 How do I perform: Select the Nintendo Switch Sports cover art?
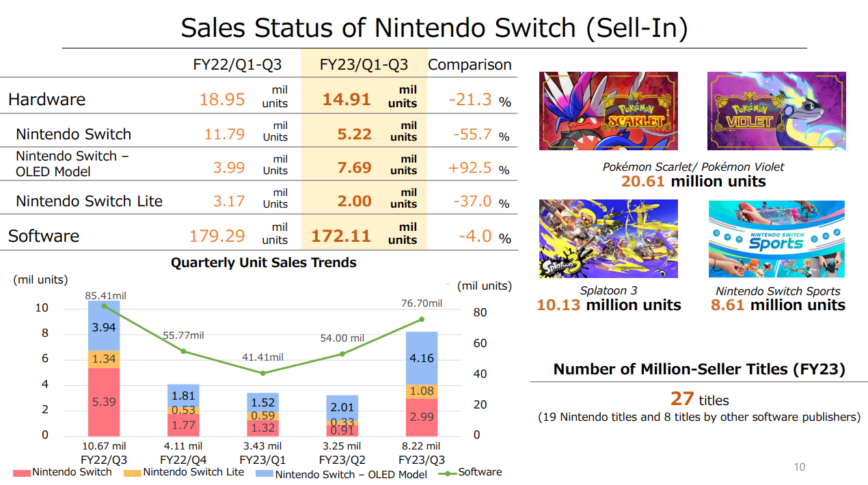[x=776, y=238]
